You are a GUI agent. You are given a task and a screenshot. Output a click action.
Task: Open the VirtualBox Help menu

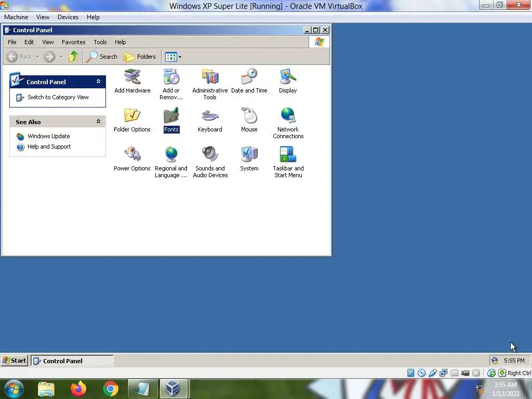click(93, 17)
